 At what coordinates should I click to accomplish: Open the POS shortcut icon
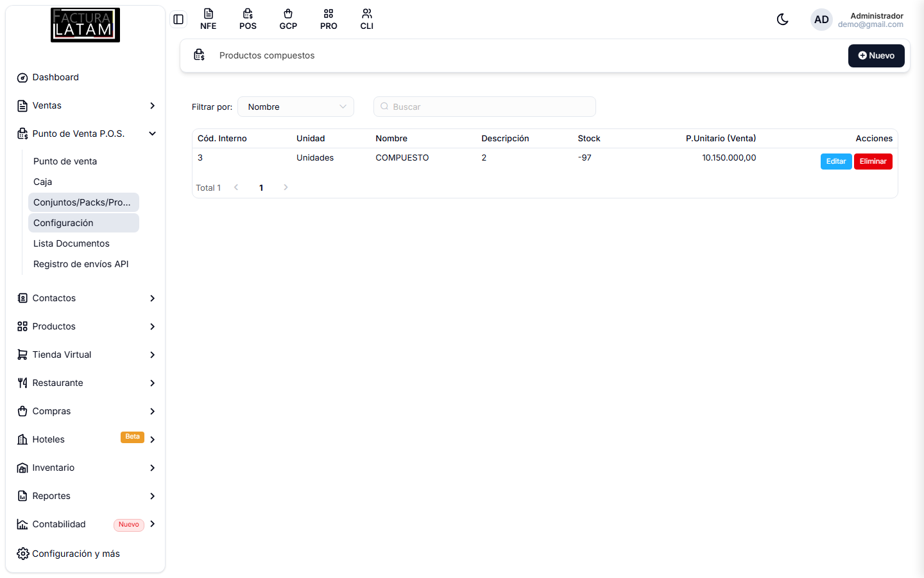[x=248, y=19]
